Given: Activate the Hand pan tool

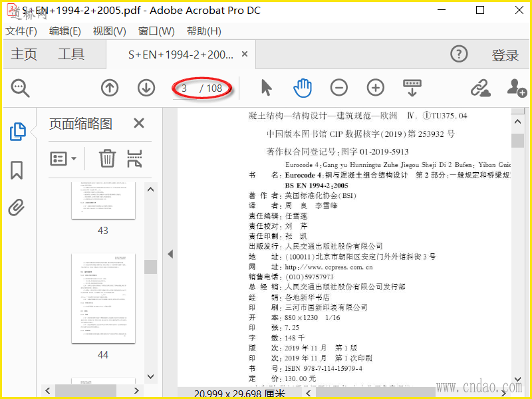Looking at the screenshot, I should [303, 88].
